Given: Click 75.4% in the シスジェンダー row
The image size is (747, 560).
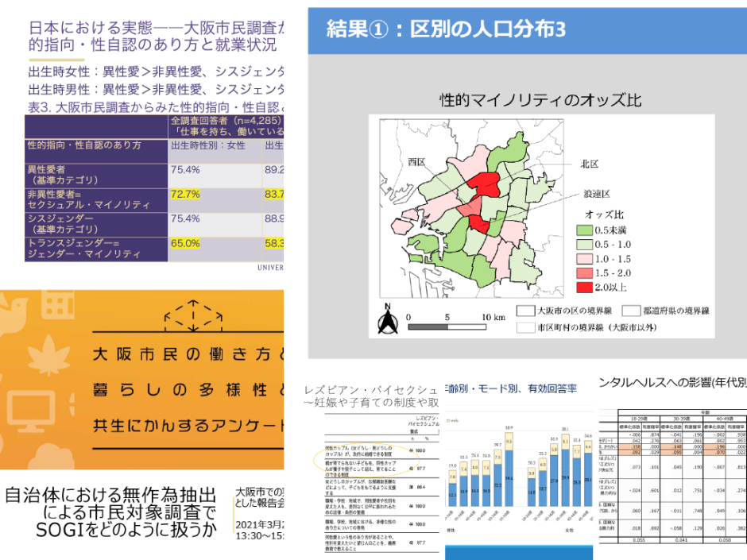Looking at the screenshot, I should pos(185,218).
